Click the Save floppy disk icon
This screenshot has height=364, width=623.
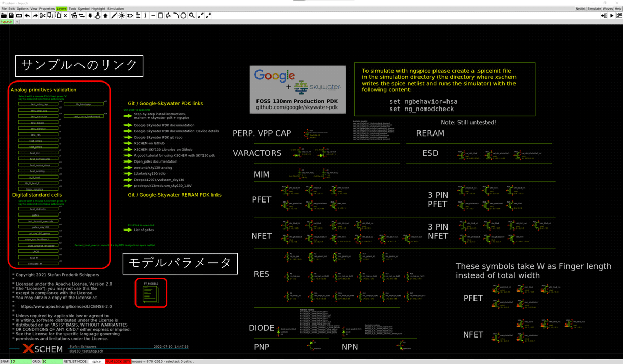point(11,16)
